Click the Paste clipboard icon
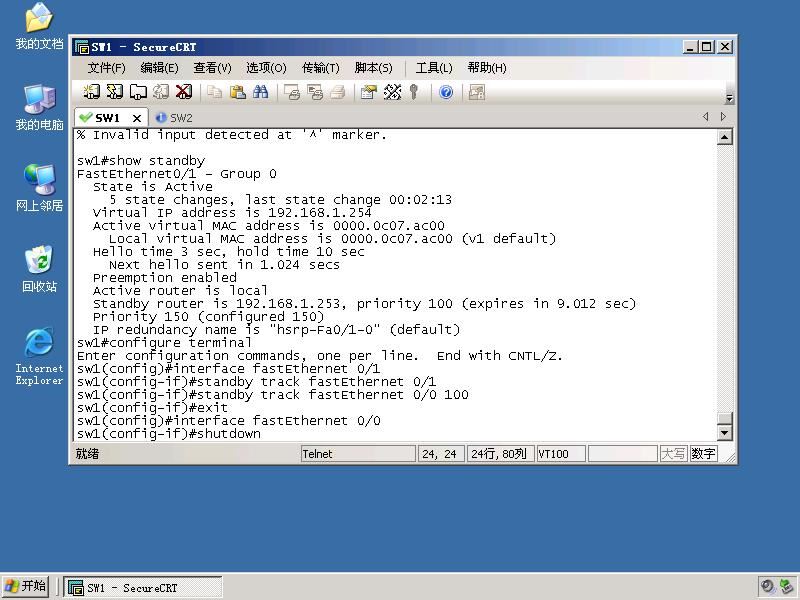 tap(238, 92)
